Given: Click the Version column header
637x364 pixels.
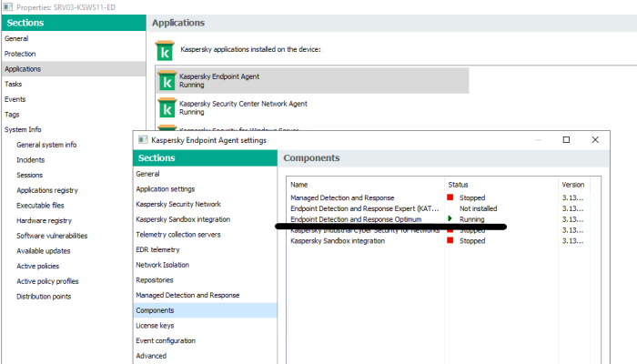Looking at the screenshot, I should [x=574, y=185].
